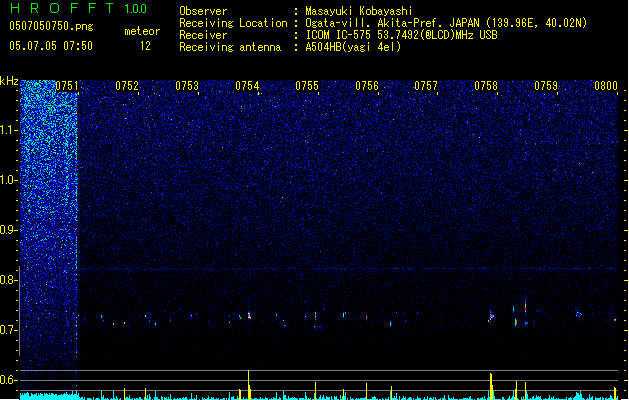Click the 'Observer' field label
Viewport: 629px width, 400px height.
click(203, 11)
